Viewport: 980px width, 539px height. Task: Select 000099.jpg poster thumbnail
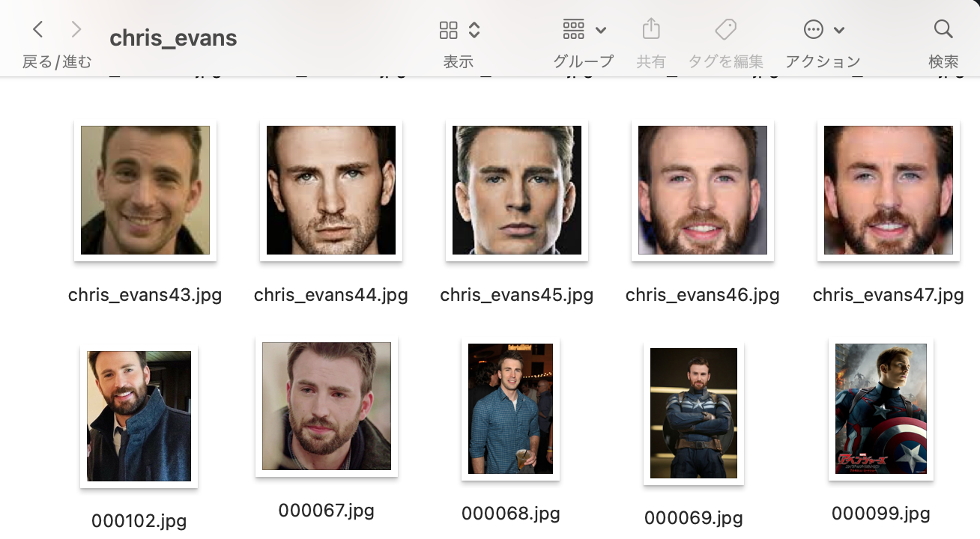click(x=881, y=409)
